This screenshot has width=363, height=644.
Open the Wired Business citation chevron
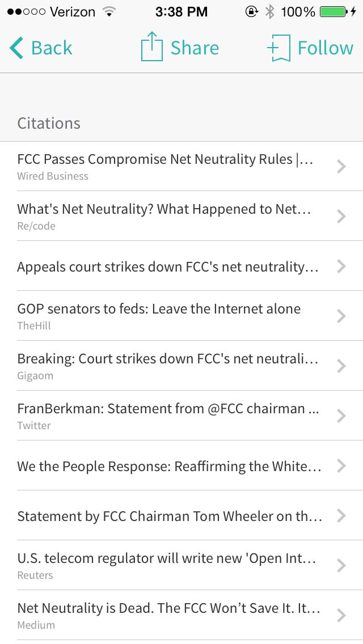pos(341,166)
